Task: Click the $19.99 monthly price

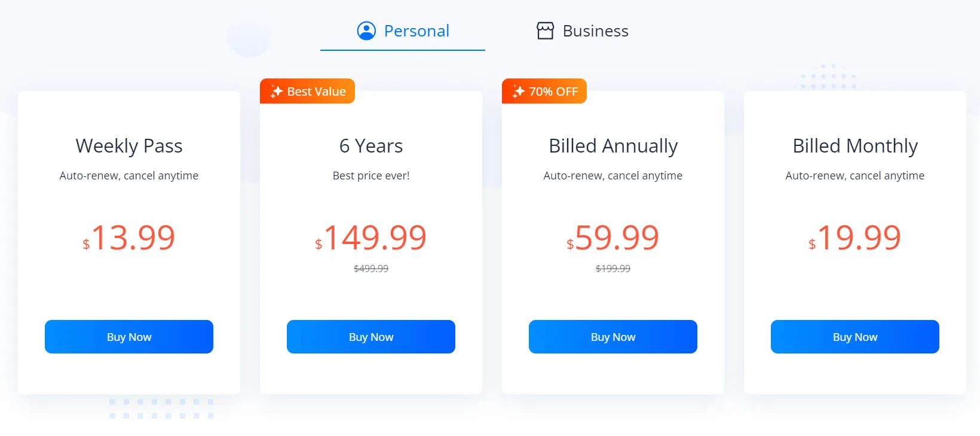Action: 855,237
